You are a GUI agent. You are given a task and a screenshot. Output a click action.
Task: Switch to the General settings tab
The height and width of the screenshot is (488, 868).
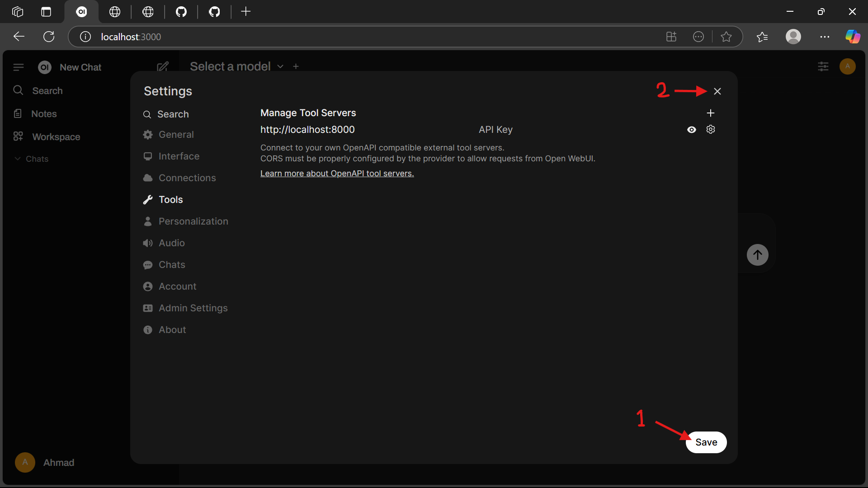tap(176, 135)
